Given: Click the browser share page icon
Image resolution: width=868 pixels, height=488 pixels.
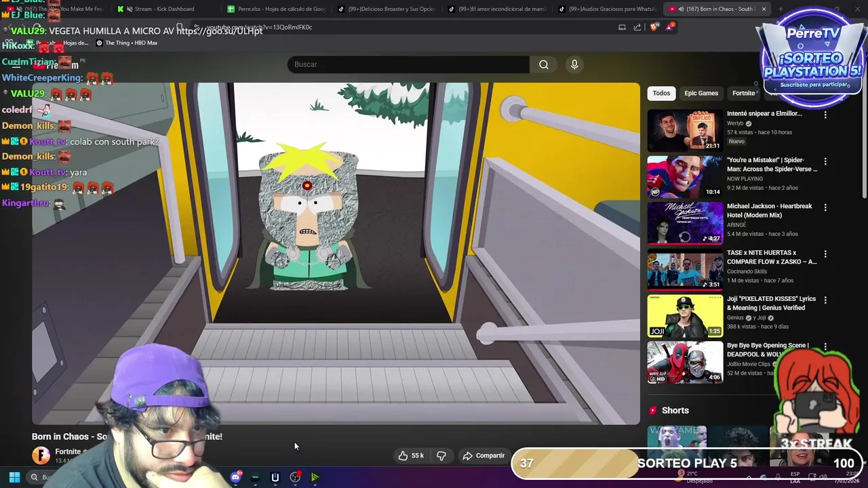Looking at the screenshot, I should pyautogui.click(x=637, y=27).
